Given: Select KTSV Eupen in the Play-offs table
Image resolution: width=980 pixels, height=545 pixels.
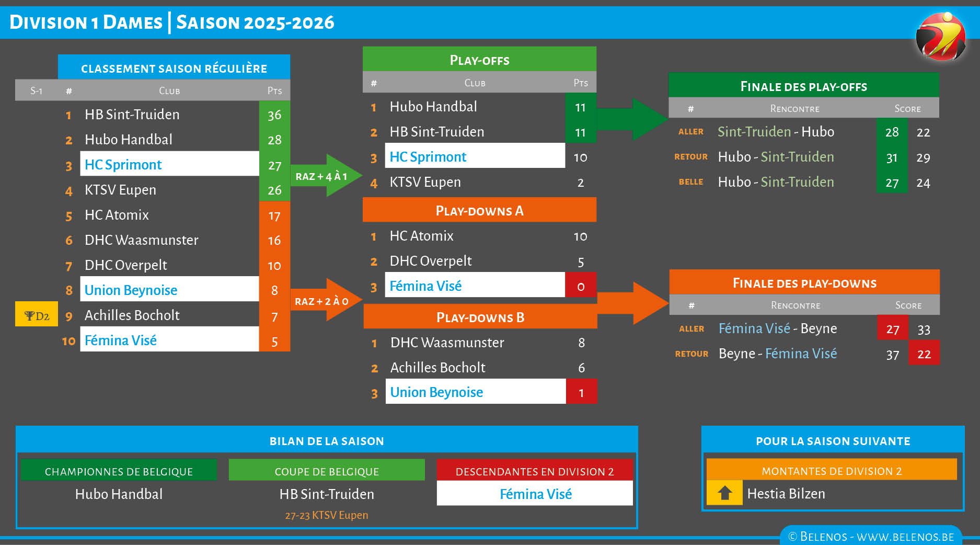Looking at the screenshot, I should coord(425,181).
